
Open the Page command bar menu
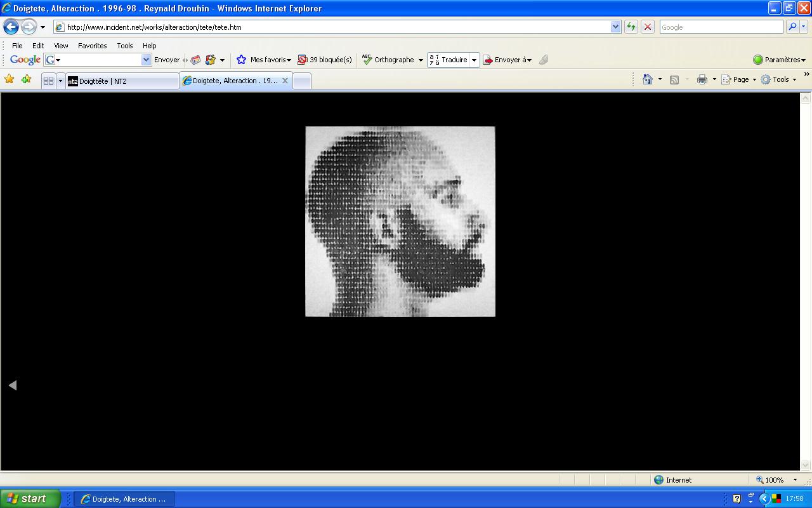739,79
